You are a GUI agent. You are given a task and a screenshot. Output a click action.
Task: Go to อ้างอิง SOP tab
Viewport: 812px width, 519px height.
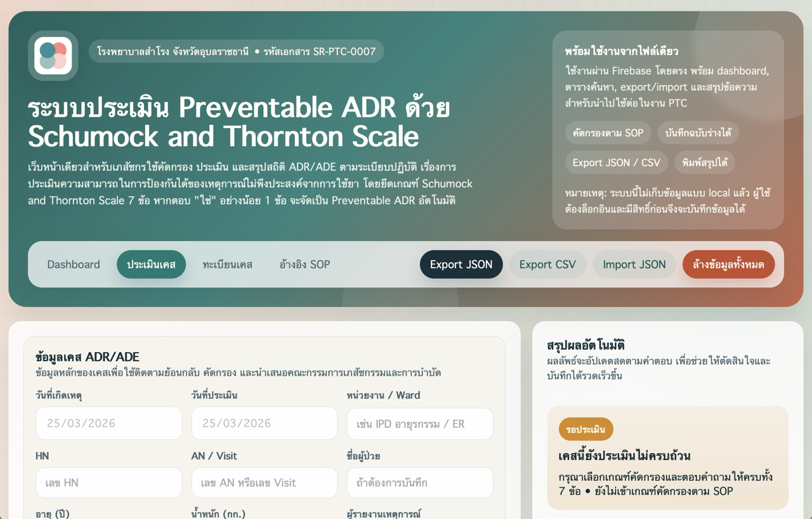click(x=304, y=265)
